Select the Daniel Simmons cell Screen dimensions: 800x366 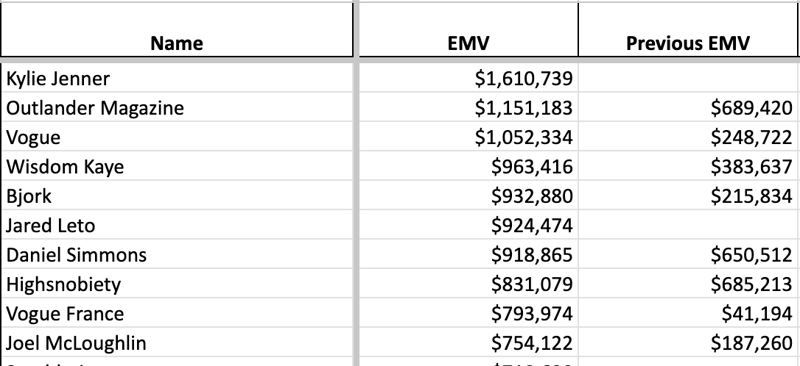tap(177, 254)
